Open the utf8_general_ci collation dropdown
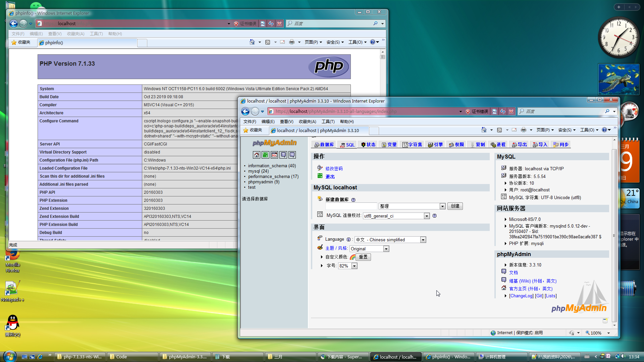 427,216
